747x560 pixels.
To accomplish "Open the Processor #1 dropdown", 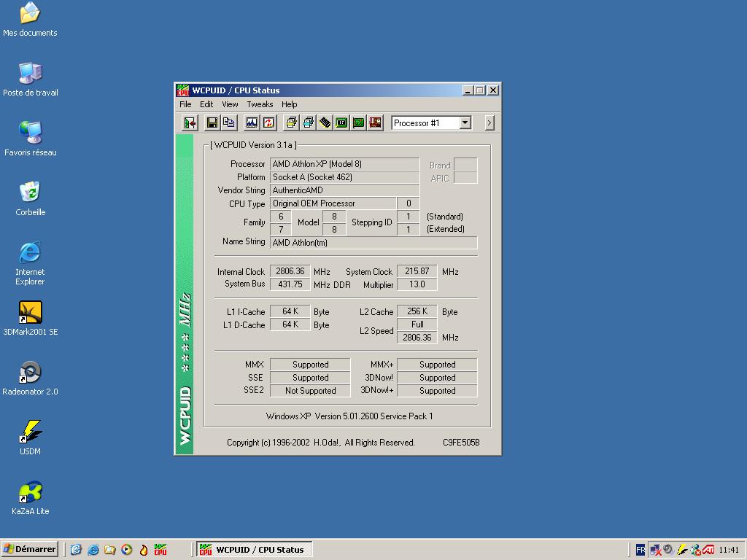I will (x=465, y=122).
